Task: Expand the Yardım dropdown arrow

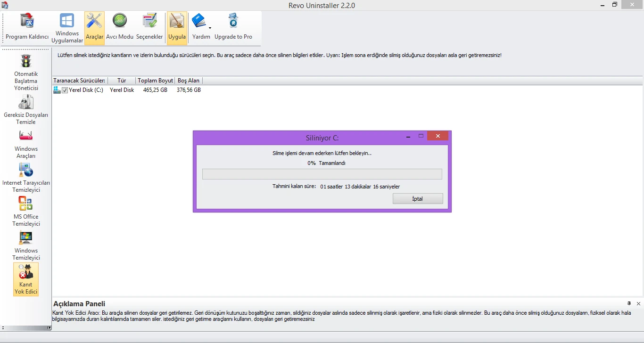Action: click(x=210, y=28)
